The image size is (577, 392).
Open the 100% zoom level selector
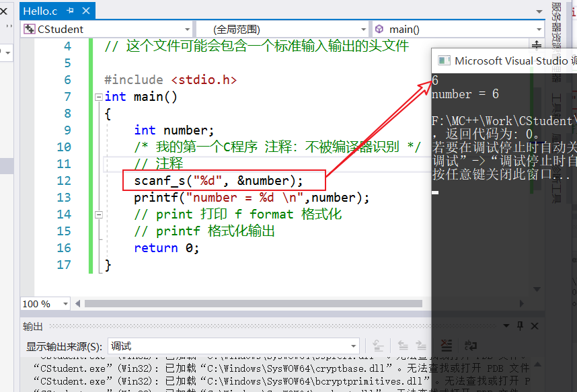click(x=64, y=303)
